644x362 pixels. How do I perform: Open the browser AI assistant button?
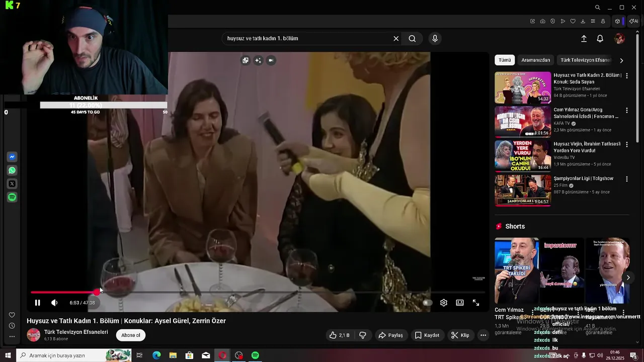point(633,21)
